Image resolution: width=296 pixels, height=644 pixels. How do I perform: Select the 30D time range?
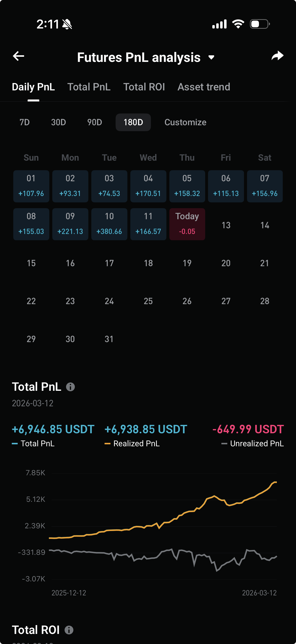coord(58,122)
